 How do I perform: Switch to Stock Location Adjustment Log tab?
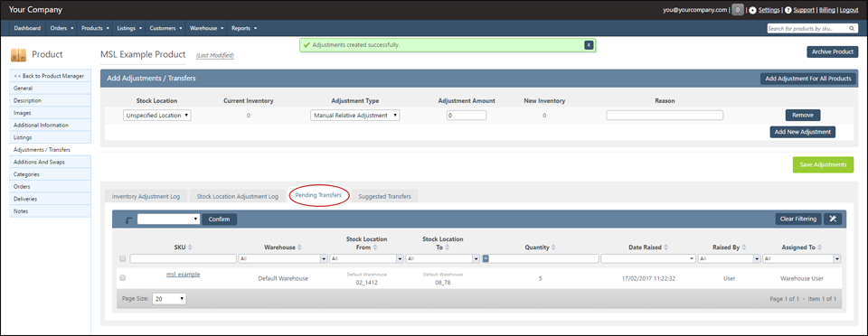point(238,196)
